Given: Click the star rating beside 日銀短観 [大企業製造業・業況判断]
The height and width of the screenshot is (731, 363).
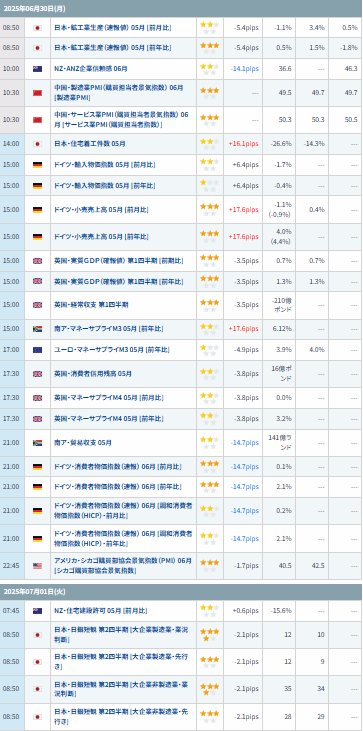Looking at the screenshot, I should click(x=209, y=634).
